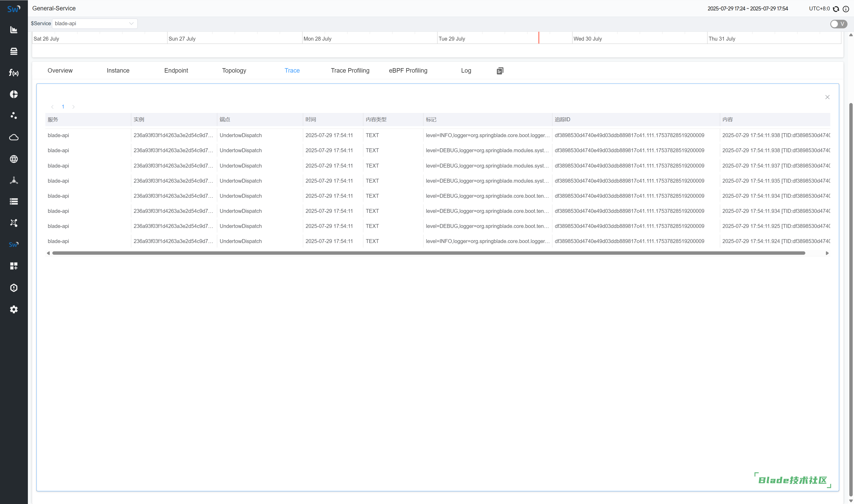Click the horizontal scrollbar of the log table
This screenshot has width=854, height=504.
point(428,253)
